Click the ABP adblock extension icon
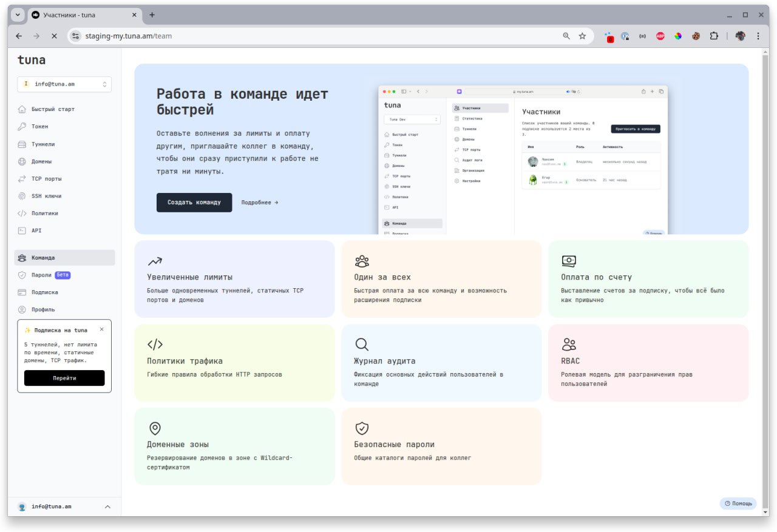The image size is (777, 532). click(x=660, y=36)
